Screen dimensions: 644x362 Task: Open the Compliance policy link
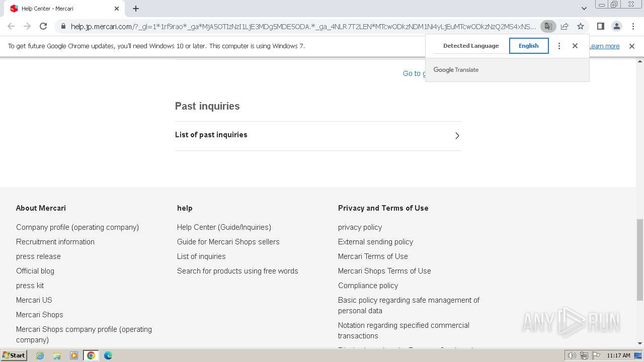click(x=368, y=286)
